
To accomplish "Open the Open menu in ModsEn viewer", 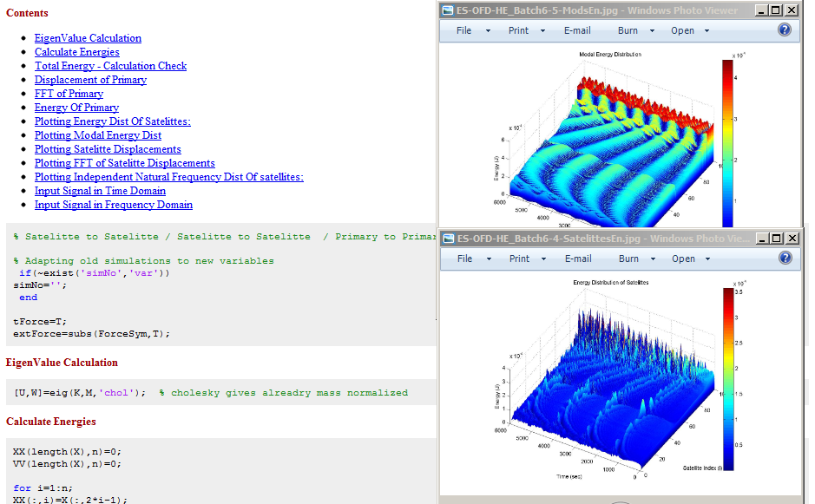I will [682, 30].
